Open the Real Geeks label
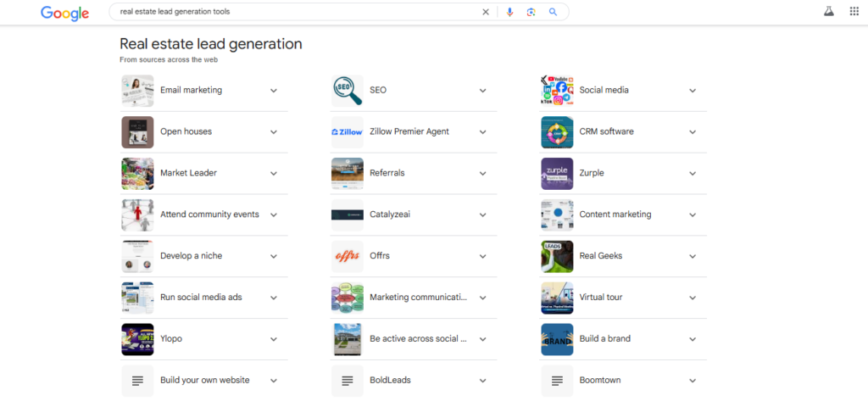The width and height of the screenshot is (868, 401). tap(601, 256)
